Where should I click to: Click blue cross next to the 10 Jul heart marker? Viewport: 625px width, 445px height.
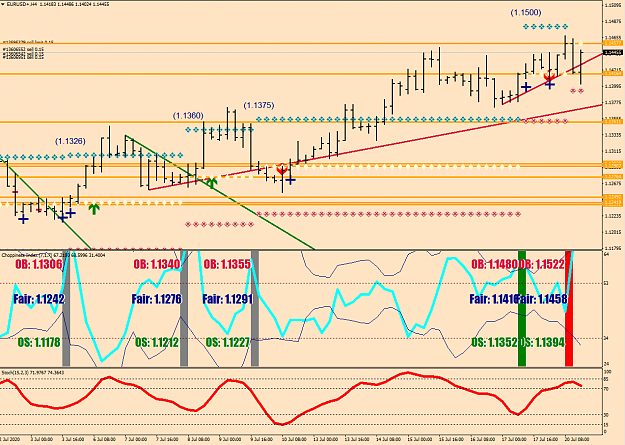tap(291, 181)
